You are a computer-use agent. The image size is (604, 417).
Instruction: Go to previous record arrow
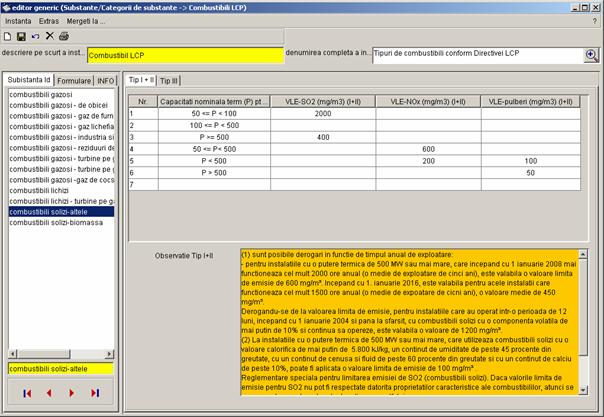coord(49,393)
